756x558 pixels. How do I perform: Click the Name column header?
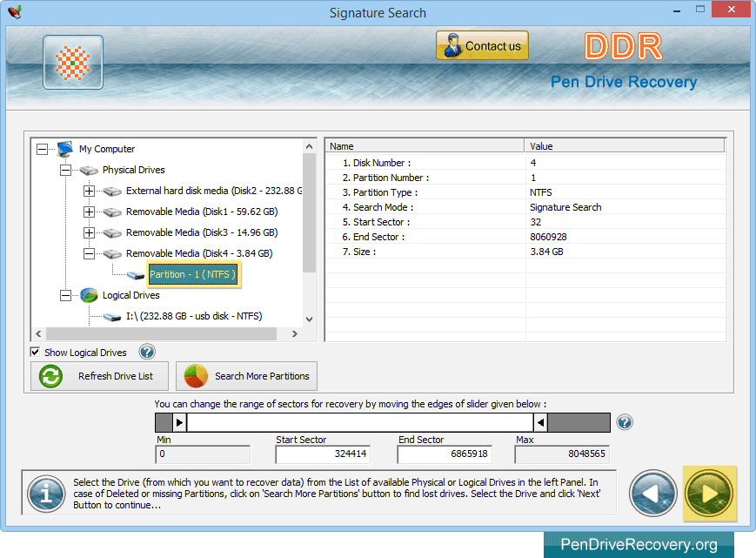pyautogui.click(x=425, y=146)
